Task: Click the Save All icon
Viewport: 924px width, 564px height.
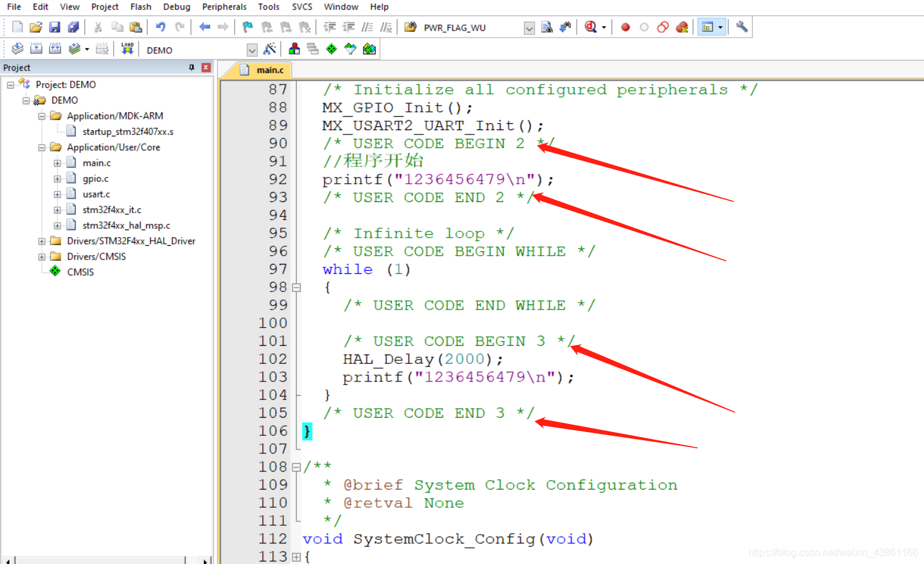Action: [74, 27]
